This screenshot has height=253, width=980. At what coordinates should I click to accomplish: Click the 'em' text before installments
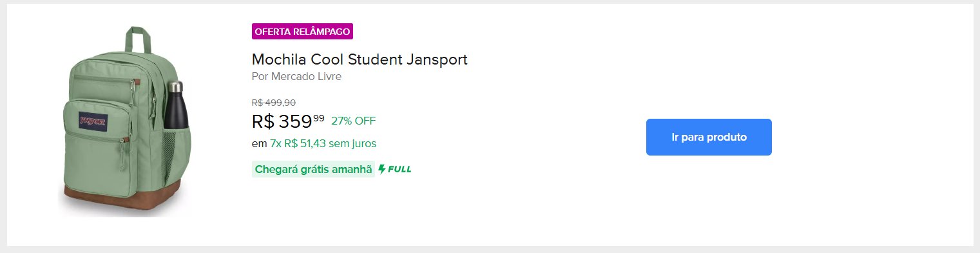click(x=259, y=143)
